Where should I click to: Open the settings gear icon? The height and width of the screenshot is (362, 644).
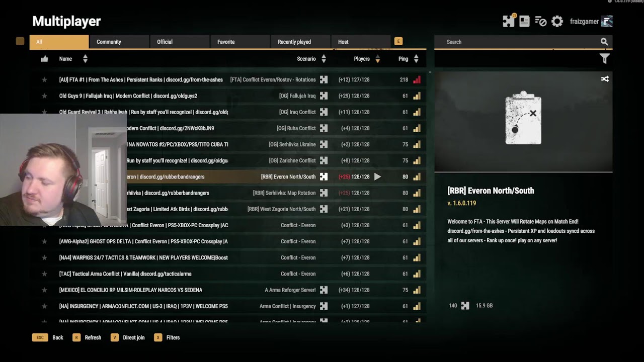click(557, 22)
